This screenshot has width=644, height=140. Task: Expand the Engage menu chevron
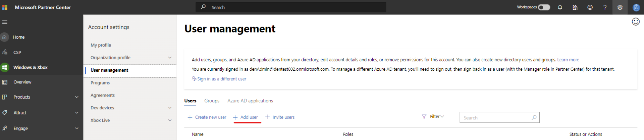click(x=76, y=128)
